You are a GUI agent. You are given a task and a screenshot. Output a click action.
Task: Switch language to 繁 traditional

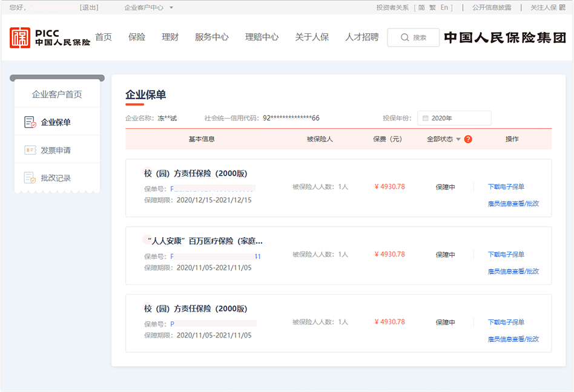433,7
